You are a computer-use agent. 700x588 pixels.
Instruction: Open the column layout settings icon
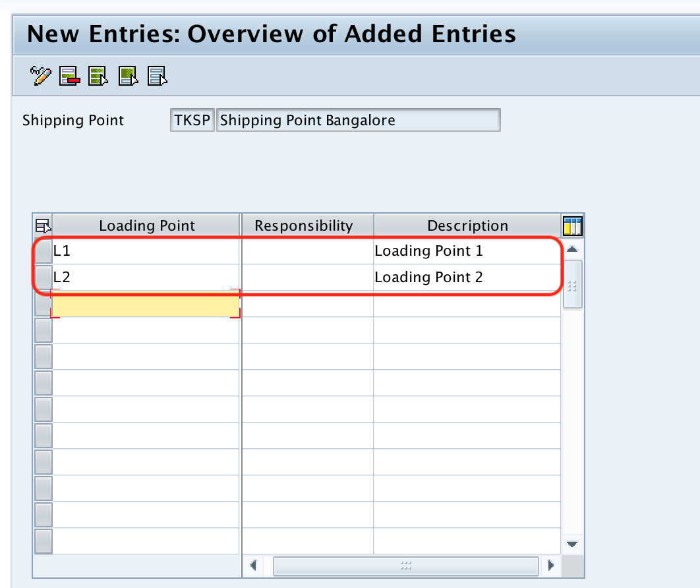pyautogui.click(x=573, y=225)
